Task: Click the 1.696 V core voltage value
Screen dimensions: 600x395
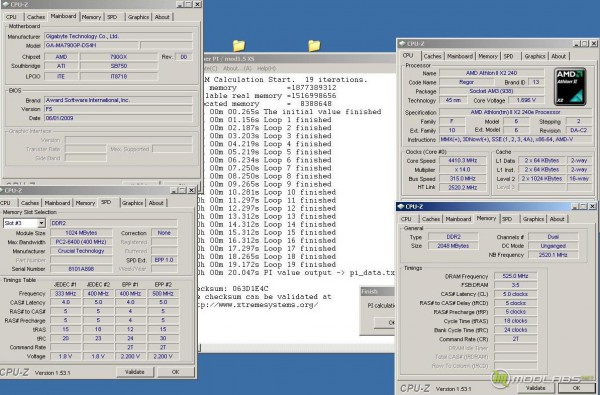Action: click(526, 100)
